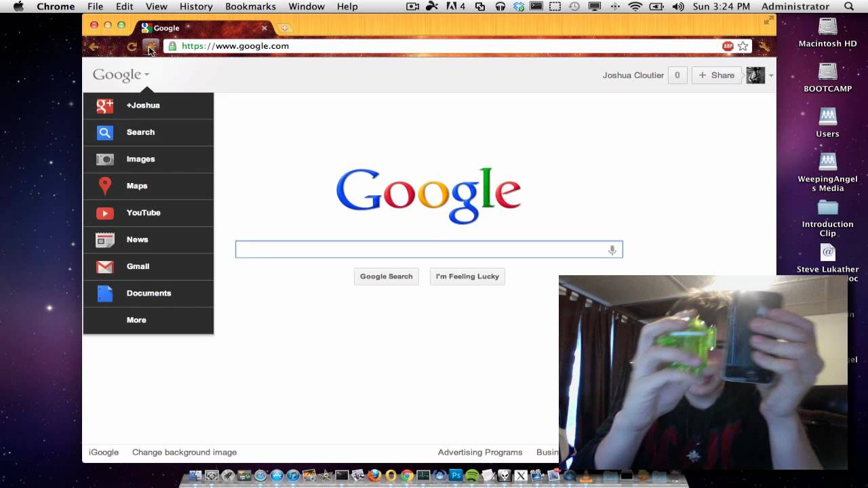Open Spotlight search magnifier
868x488 pixels.
849,6
